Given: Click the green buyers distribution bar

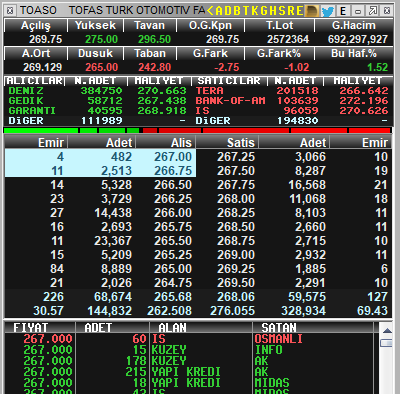Looking at the screenshot, I should (72, 130).
